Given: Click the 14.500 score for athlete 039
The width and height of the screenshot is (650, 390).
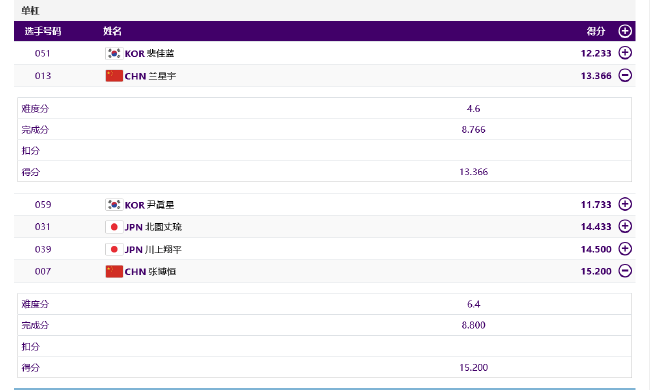Looking at the screenshot, I should tap(596, 250).
